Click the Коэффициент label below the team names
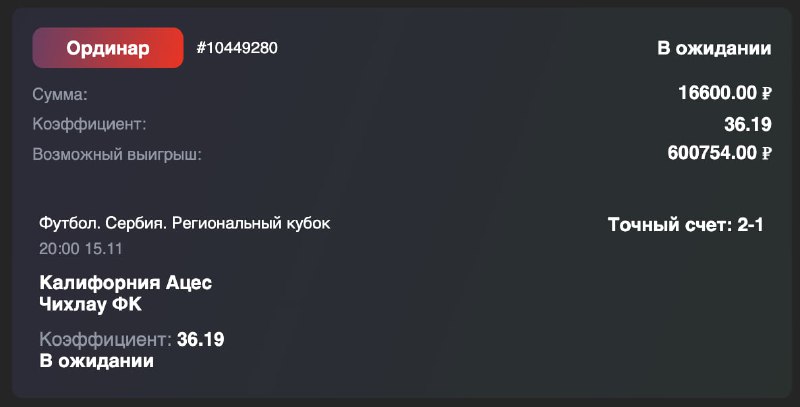Image resolution: width=800 pixels, height=407 pixels. (x=106, y=340)
